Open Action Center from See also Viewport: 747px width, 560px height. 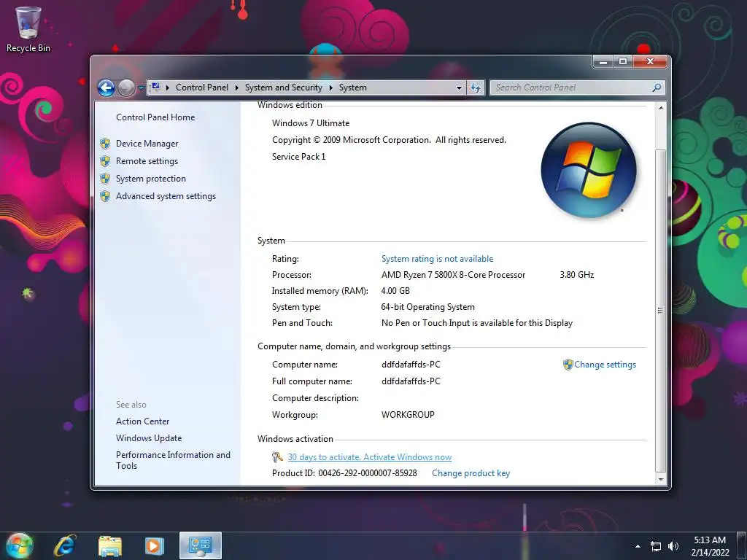point(142,421)
